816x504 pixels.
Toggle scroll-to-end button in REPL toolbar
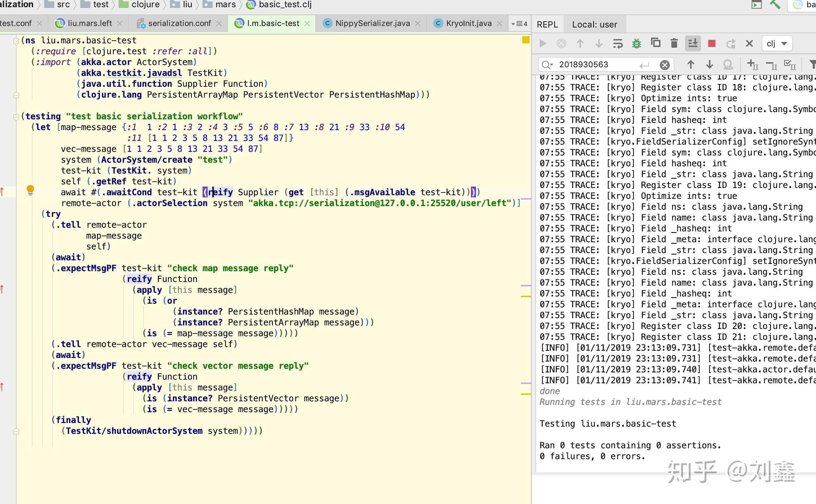coord(693,44)
